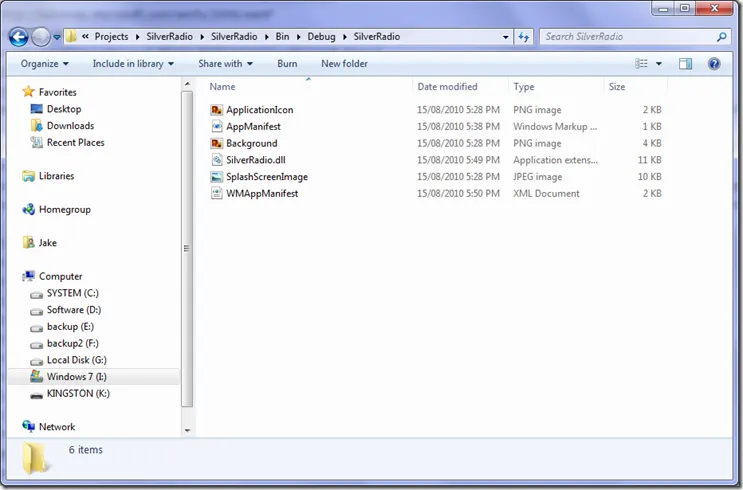Click the search magnifier icon
This screenshot has width=743, height=490.
[x=722, y=36]
